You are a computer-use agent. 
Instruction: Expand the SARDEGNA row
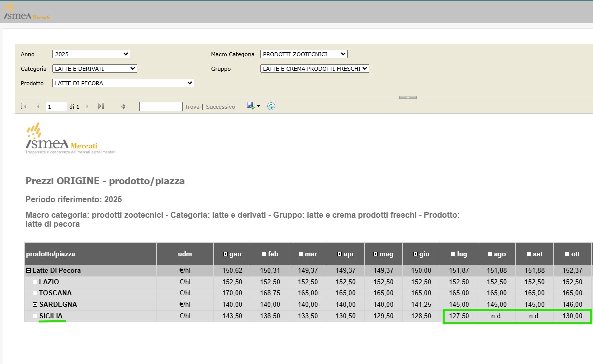click(35, 304)
